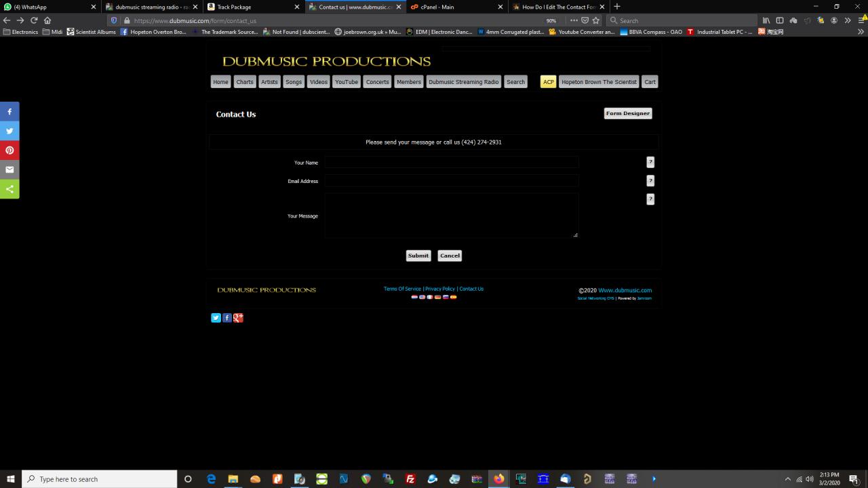Image resolution: width=868 pixels, height=488 pixels.
Task: Focus the Your Name input field
Action: tap(452, 162)
